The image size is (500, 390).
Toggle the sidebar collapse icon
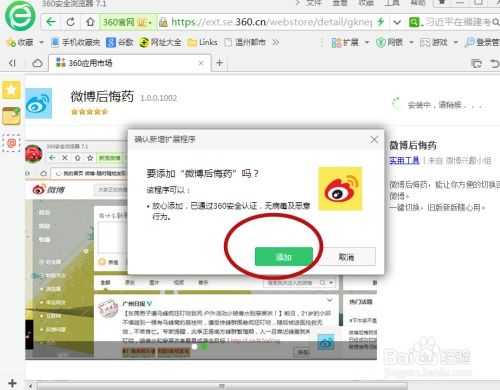12,63
